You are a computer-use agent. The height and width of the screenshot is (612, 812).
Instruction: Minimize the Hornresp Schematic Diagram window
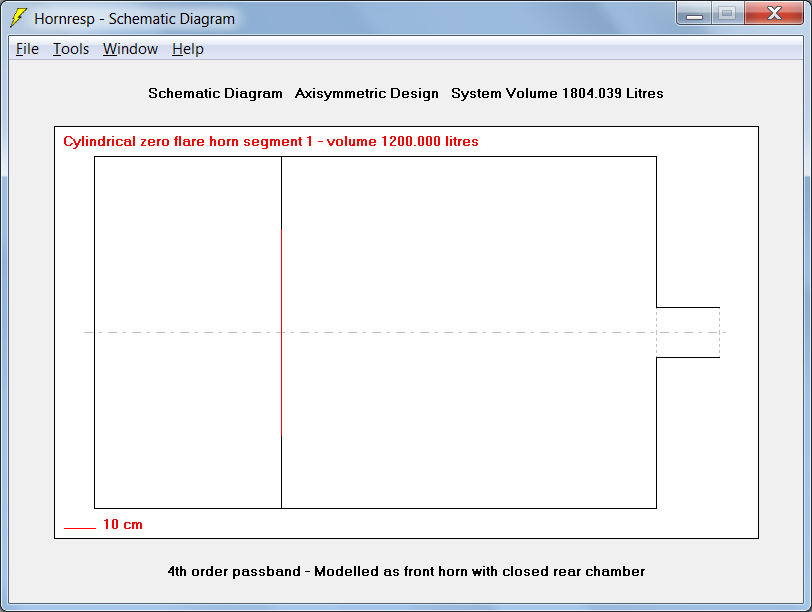coord(694,13)
